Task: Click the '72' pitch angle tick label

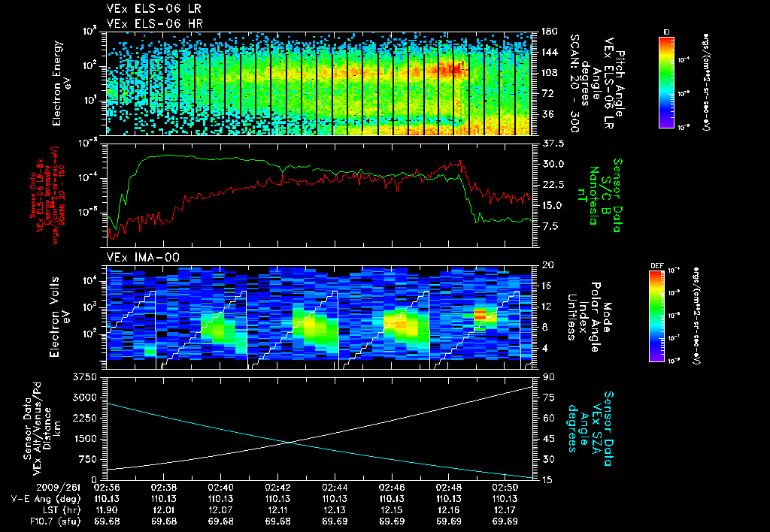Action: click(547, 93)
